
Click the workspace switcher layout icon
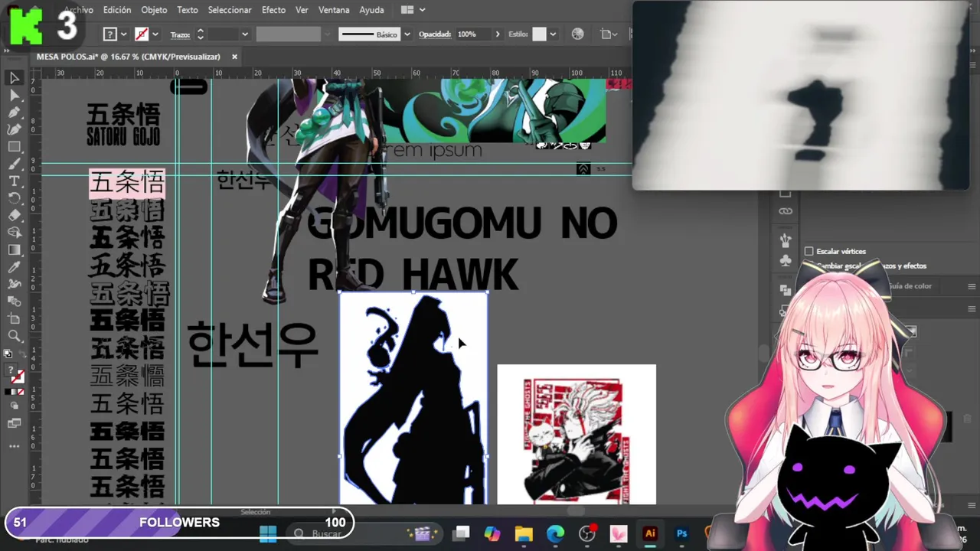pyautogui.click(x=407, y=10)
